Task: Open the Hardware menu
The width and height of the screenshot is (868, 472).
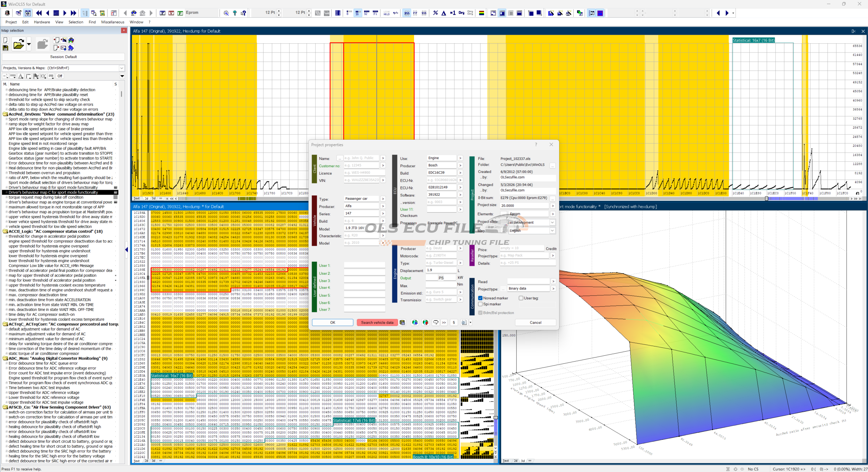Action: tap(42, 22)
